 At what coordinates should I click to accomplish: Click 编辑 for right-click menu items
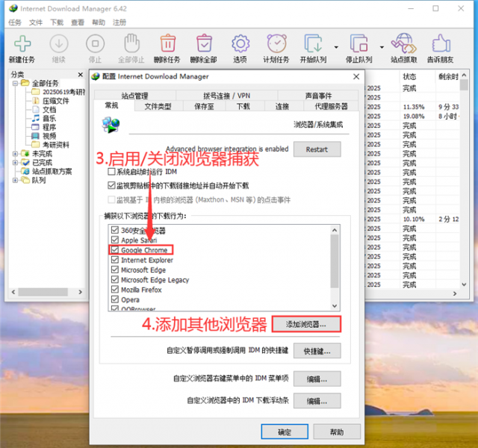click(x=317, y=379)
